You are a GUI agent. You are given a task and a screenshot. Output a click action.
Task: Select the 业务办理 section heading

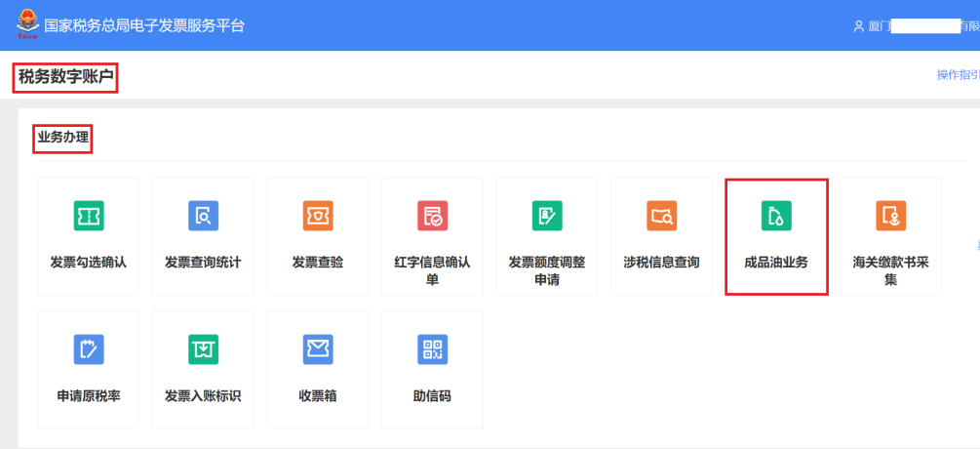pyautogui.click(x=63, y=138)
